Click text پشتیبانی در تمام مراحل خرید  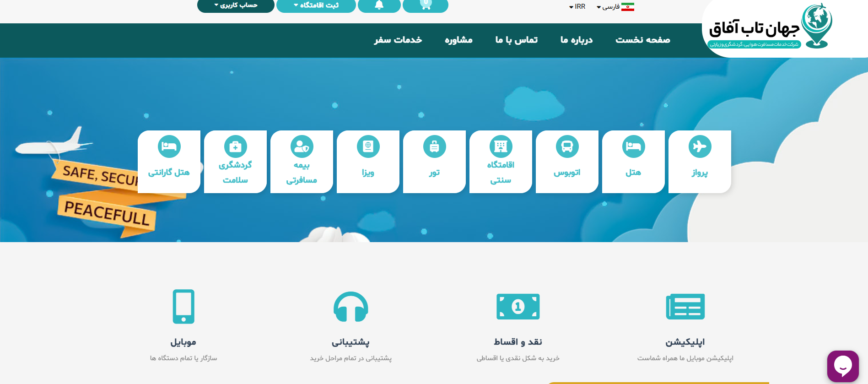(351, 358)
